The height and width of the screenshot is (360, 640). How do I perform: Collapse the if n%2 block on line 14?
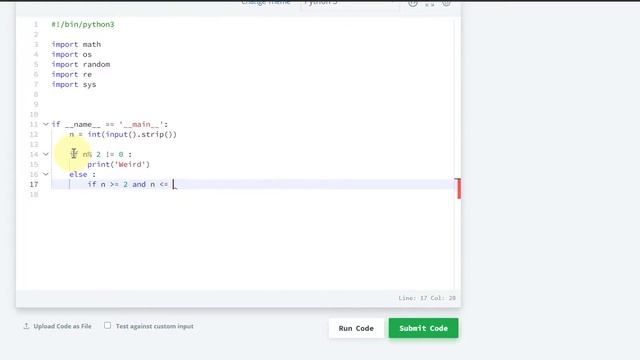[46, 154]
